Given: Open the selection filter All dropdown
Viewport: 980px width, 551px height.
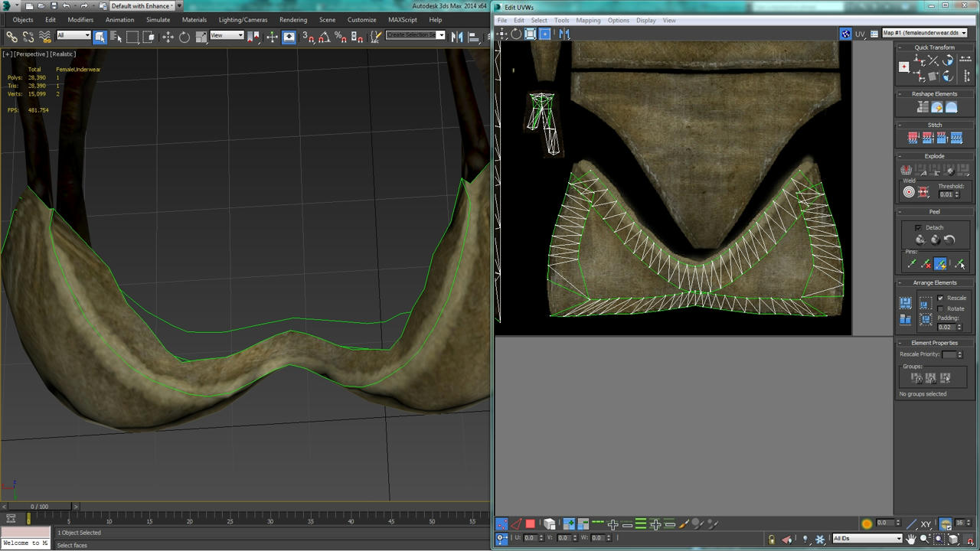Looking at the screenshot, I should pyautogui.click(x=73, y=35).
